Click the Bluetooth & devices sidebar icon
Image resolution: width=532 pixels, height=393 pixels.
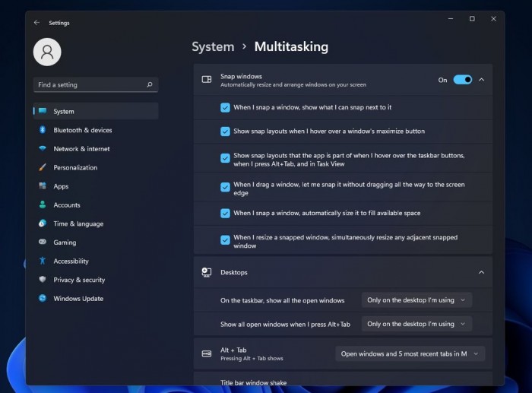43,130
